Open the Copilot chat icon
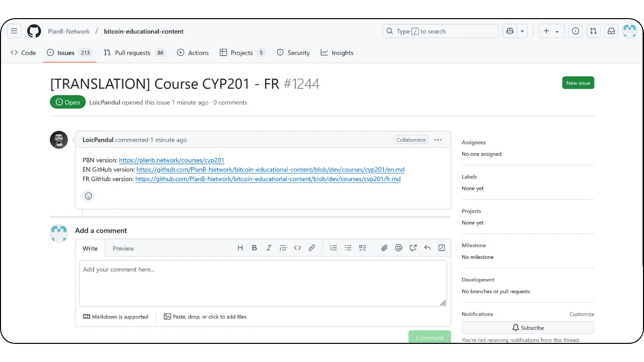 [510, 31]
